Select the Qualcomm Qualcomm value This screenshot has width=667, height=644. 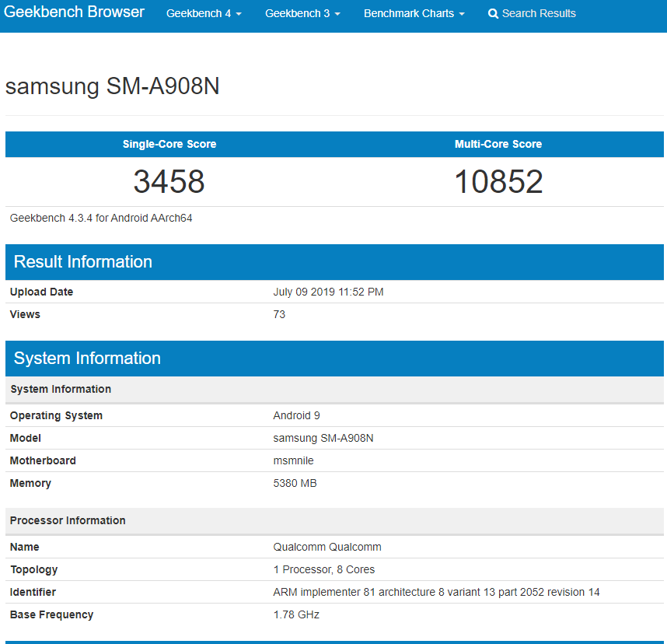[x=327, y=548]
